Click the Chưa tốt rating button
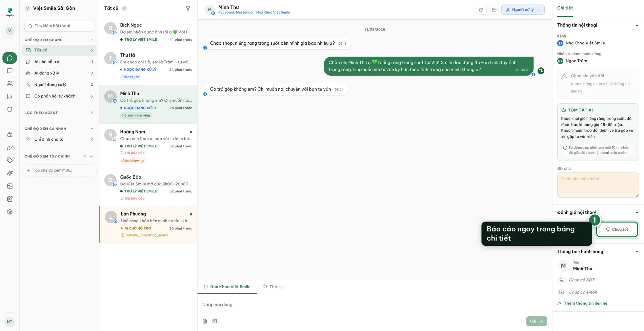 point(617,229)
